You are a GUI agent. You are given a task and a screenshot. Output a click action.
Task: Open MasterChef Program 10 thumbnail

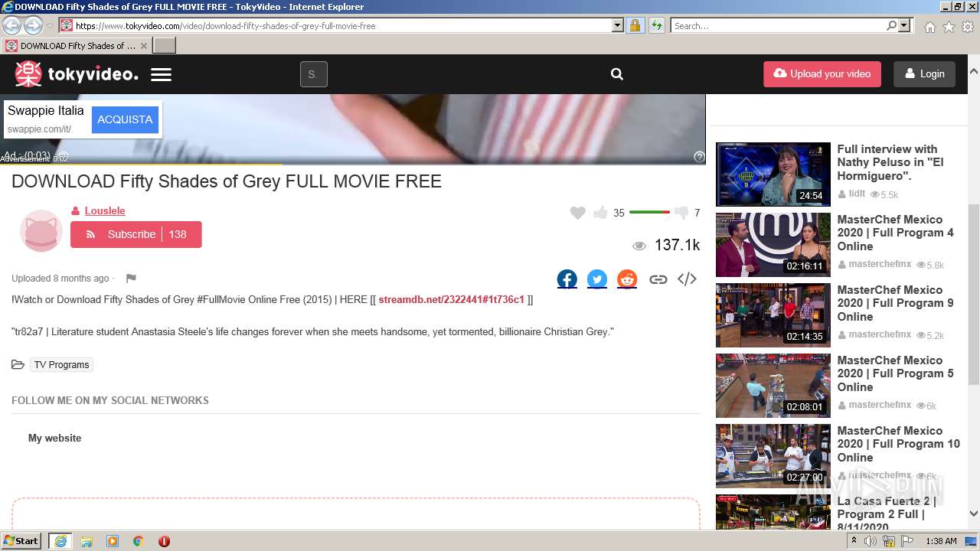coord(773,456)
